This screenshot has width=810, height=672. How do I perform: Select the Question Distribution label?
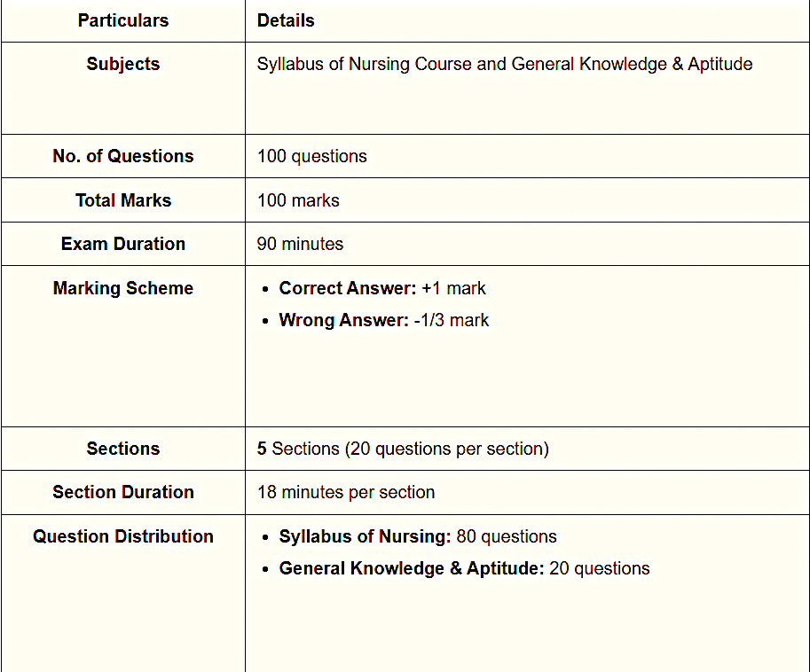pos(122,536)
